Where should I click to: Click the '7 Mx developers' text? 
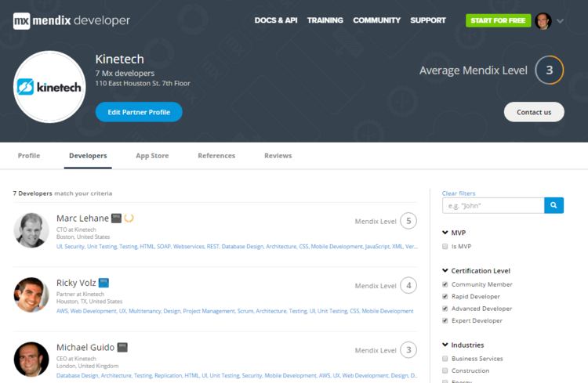pyautogui.click(x=125, y=73)
